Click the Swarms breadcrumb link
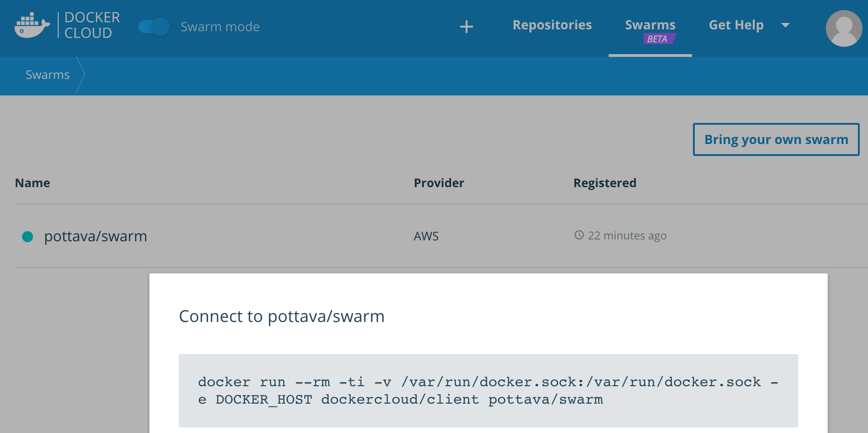Image resolution: width=868 pixels, height=433 pixels. [x=48, y=75]
